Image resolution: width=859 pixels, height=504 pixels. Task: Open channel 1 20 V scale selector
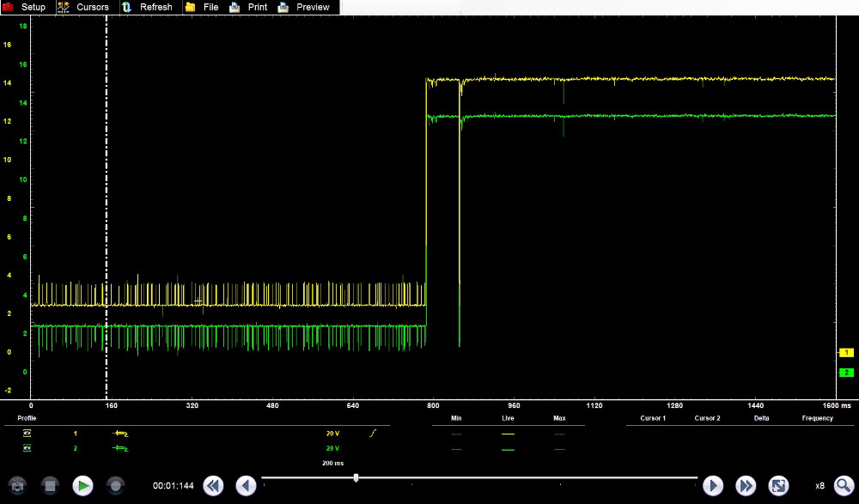(332, 434)
